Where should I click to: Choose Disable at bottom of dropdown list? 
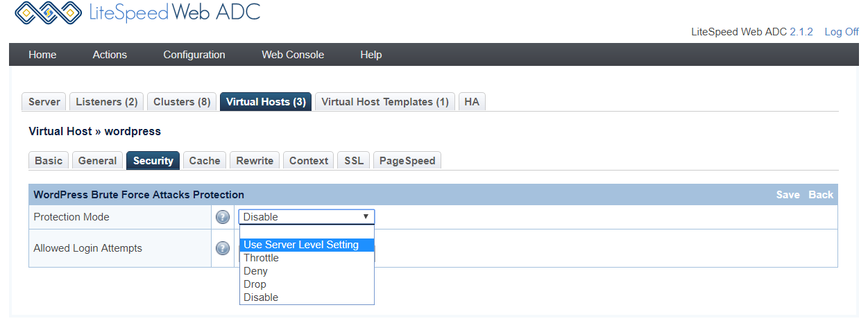(260, 297)
